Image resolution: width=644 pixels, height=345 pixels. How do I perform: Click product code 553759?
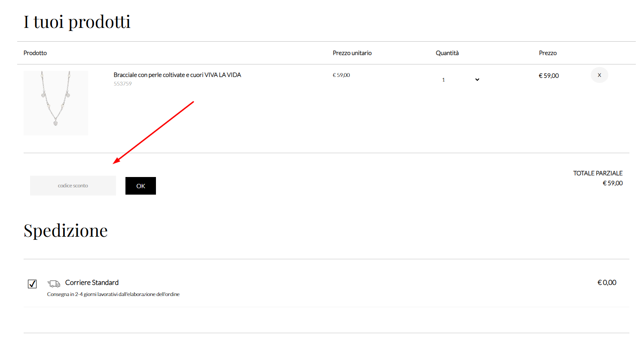122,84
